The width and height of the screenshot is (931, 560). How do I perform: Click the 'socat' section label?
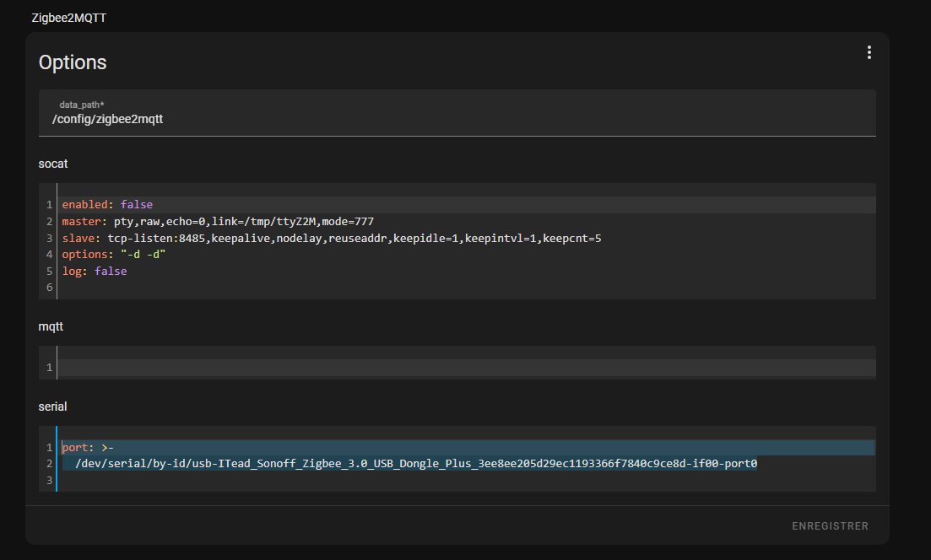[x=53, y=164]
